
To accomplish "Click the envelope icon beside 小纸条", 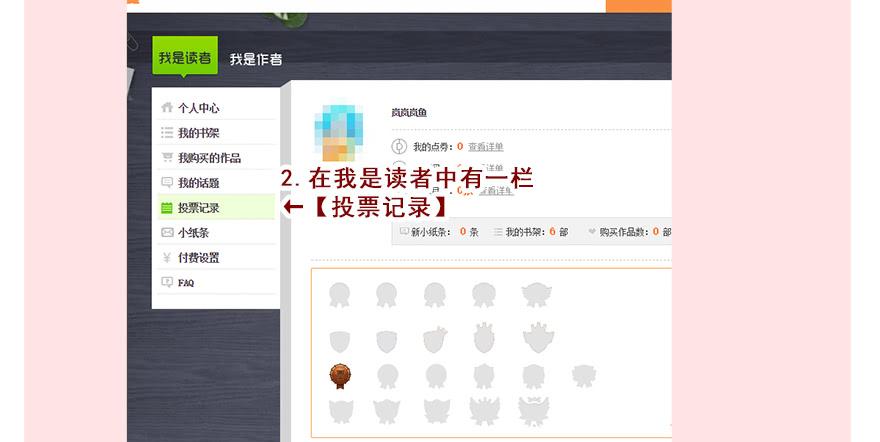I will 167,233.
